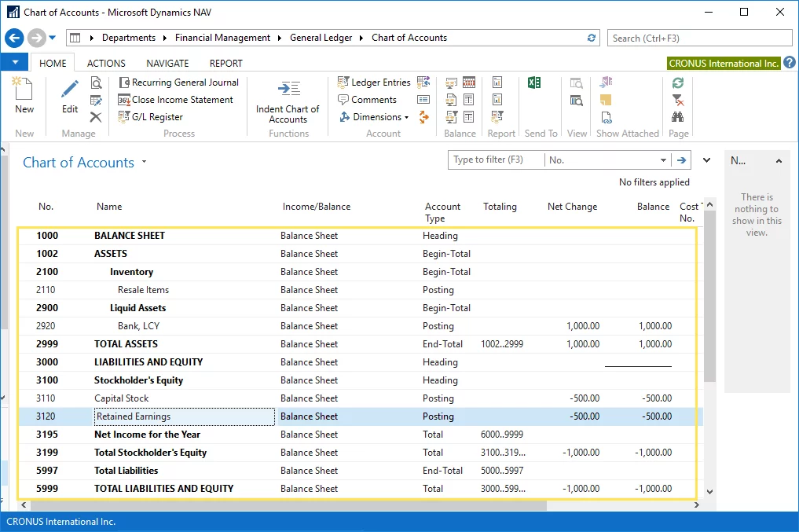Collapse the Notes factbox panel
This screenshot has height=532, width=799.
pyautogui.click(x=779, y=161)
